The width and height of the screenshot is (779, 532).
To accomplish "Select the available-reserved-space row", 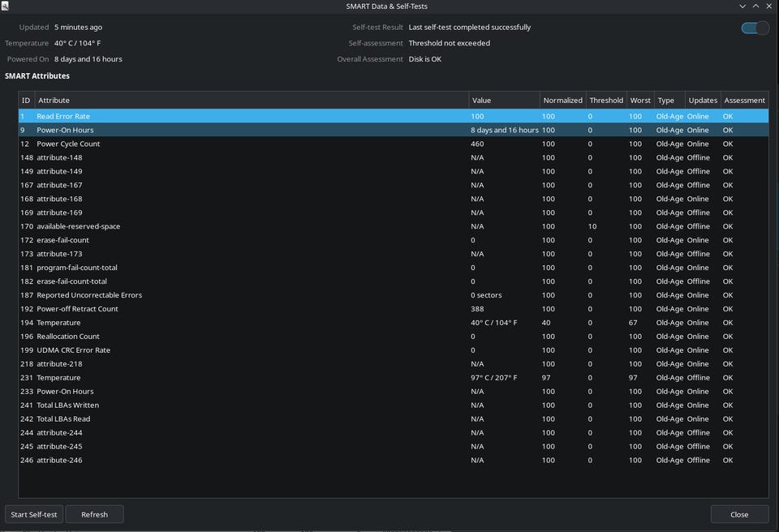I will [394, 226].
